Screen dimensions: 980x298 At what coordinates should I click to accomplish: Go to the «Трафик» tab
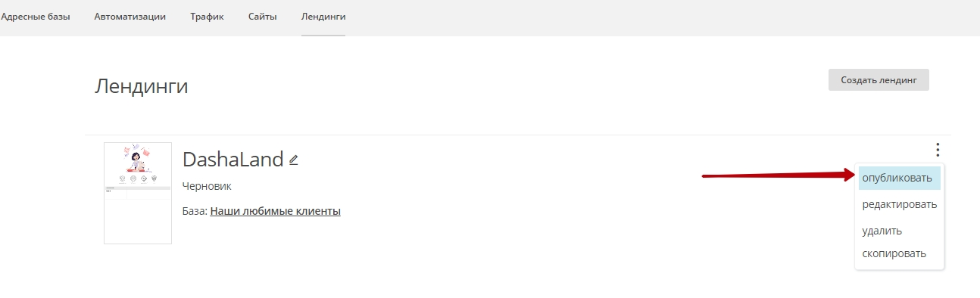[x=207, y=16]
